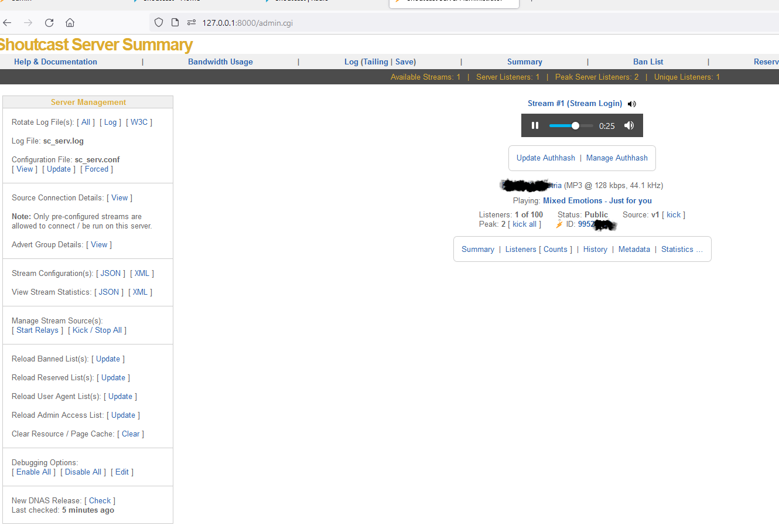Click the Peak Server Listeners: 2 text
The width and height of the screenshot is (779, 532).
tap(597, 77)
